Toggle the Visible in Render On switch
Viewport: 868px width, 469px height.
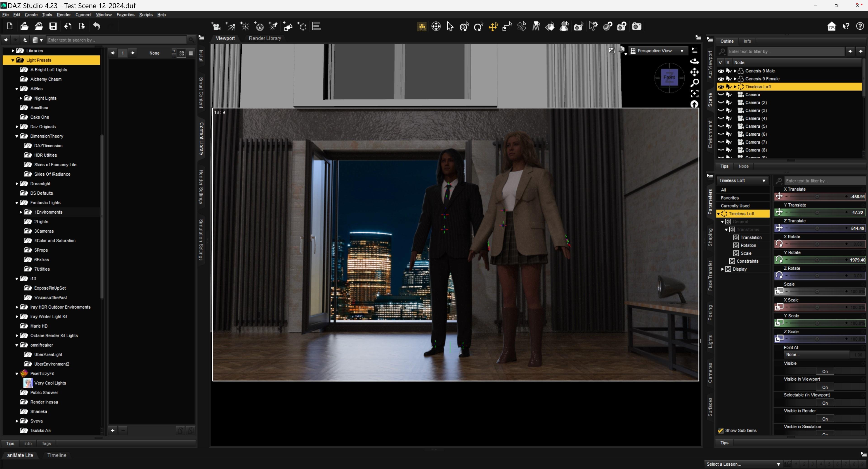[825, 419]
